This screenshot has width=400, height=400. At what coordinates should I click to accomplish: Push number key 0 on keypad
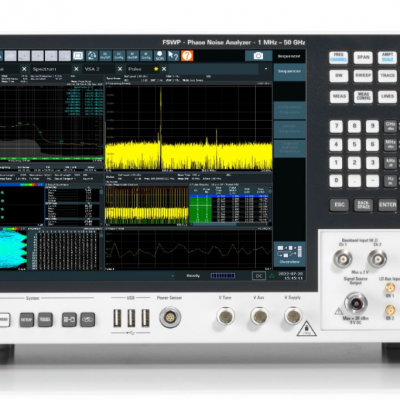(x=336, y=181)
